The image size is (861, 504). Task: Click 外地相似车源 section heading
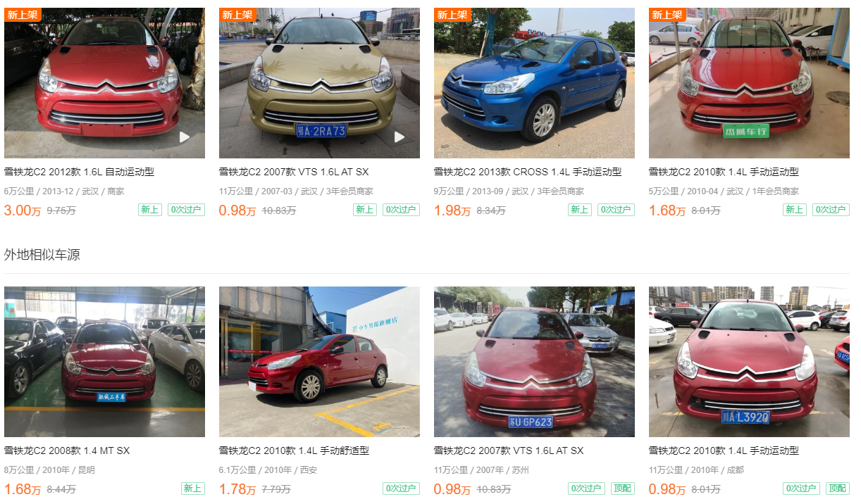coord(42,255)
